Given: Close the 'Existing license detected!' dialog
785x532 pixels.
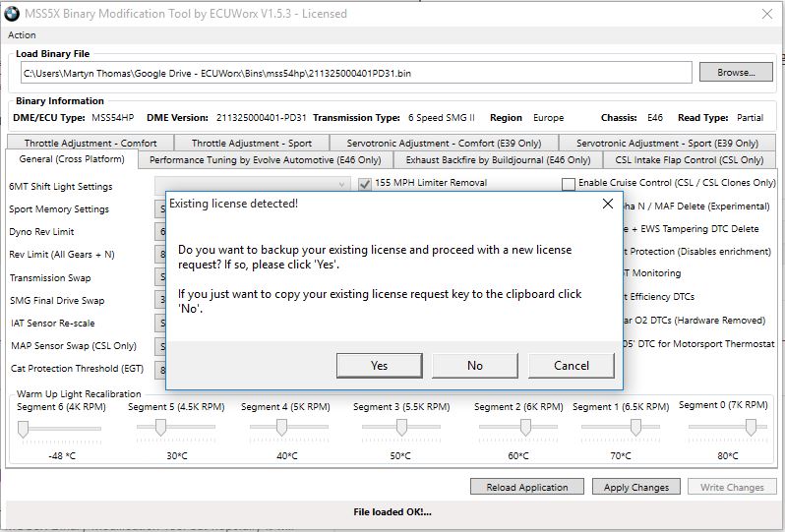Looking at the screenshot, I should pyautogui.click(x=607, y=204).
